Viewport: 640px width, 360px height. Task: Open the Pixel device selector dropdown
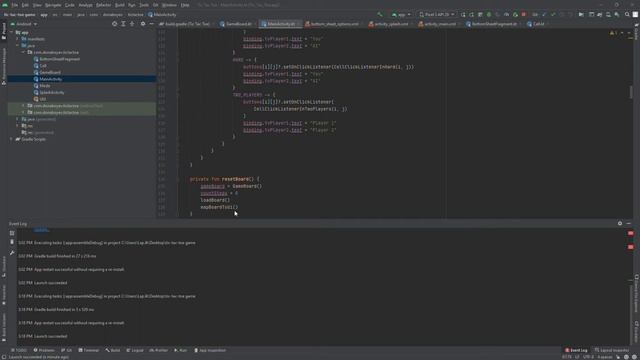point(437,15)
